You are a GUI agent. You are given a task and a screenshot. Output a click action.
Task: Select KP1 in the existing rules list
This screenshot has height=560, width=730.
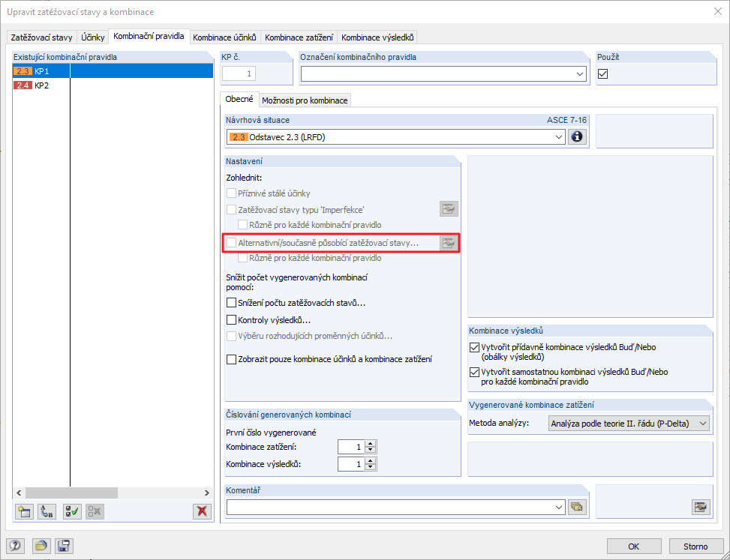coord(113,71)
